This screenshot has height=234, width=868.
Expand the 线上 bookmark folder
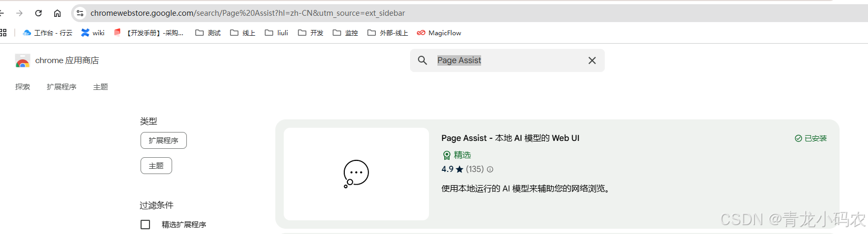243,33
